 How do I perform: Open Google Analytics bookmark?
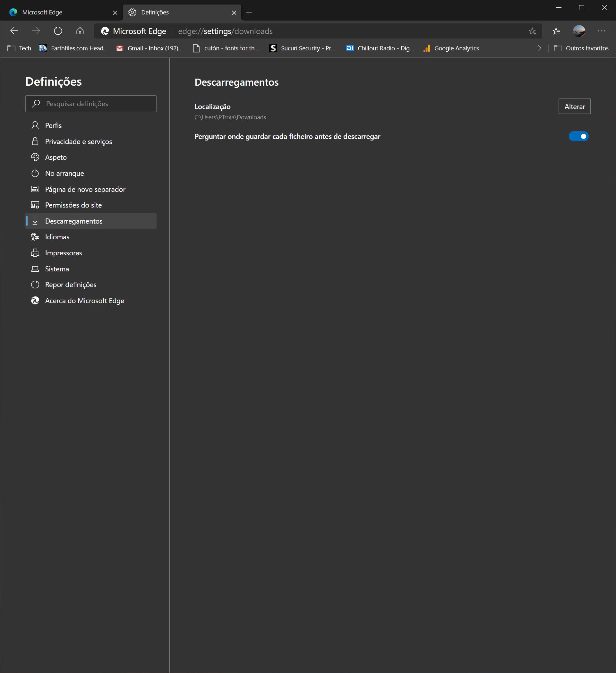pyautogui.click(x=451, y=48)
